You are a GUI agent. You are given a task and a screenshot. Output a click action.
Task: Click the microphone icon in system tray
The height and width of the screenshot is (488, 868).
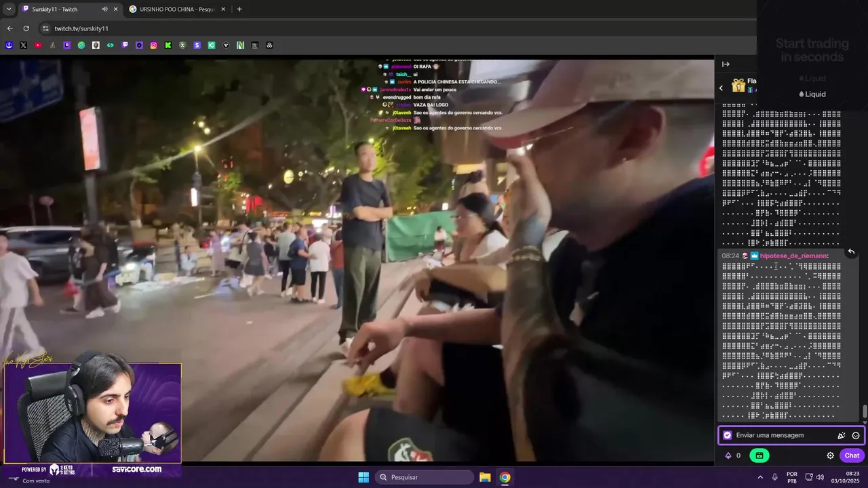pyautogui.click(x=774, y=477)
